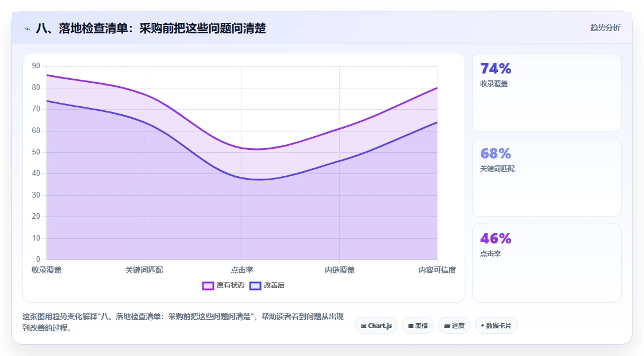Click the Chart.js pill's small icon
Image resolution: width=644 pixels, height=356 pixels.
[363, 326]
